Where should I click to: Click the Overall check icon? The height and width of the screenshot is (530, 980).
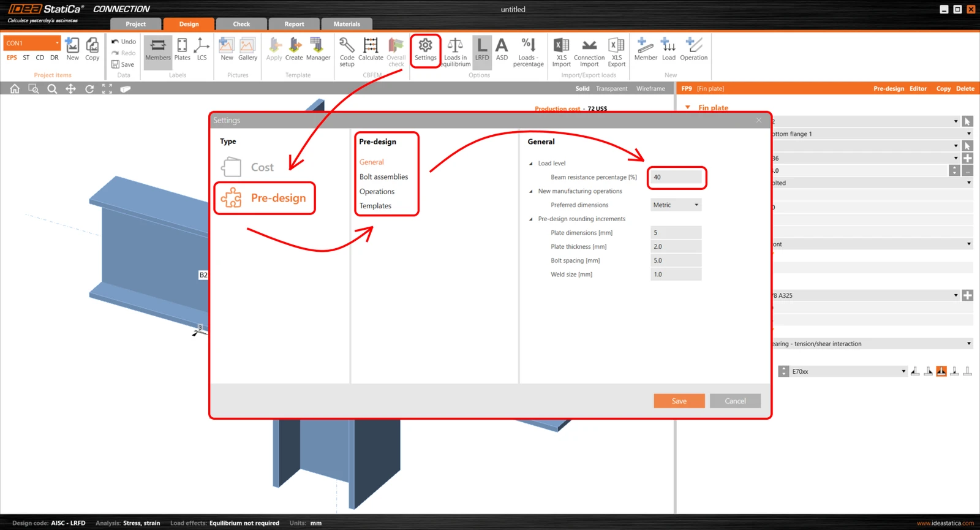tap(396, 53)
